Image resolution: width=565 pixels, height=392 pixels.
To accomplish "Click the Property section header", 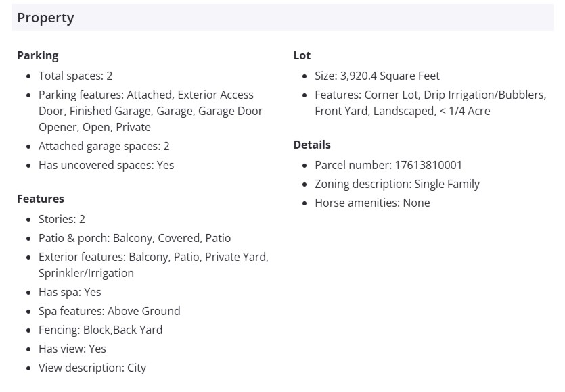I will 45,18.
